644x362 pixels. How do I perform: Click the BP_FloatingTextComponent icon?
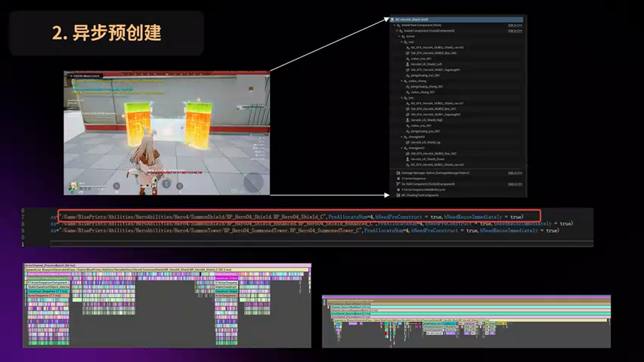[x=398, y=195]
